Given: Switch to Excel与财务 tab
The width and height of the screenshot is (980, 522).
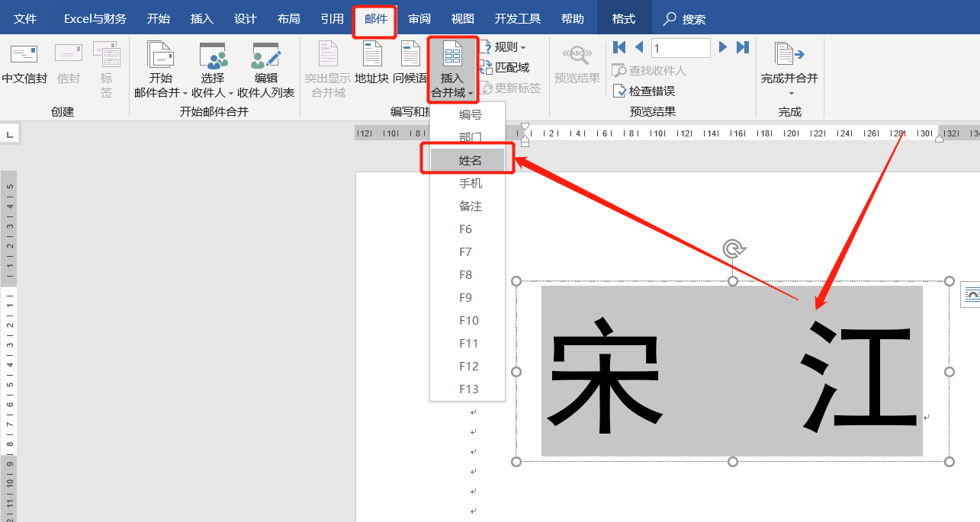Looking at the screenshot, I should [95, 19].
